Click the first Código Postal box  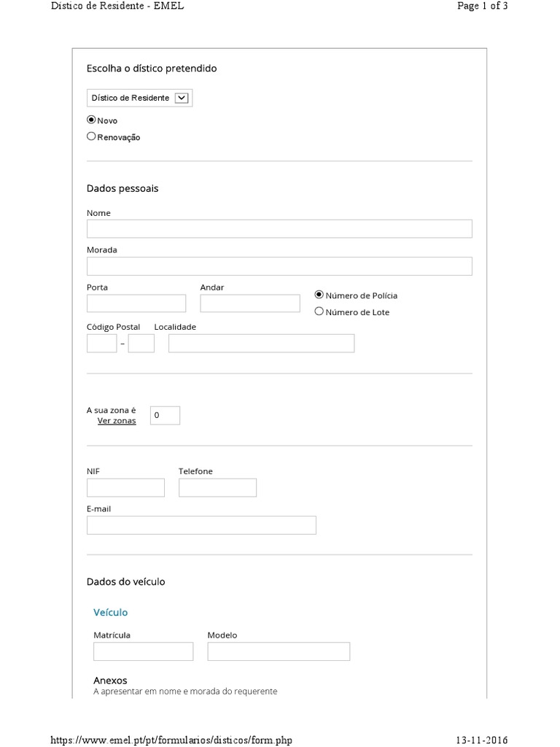coord(102,344)
